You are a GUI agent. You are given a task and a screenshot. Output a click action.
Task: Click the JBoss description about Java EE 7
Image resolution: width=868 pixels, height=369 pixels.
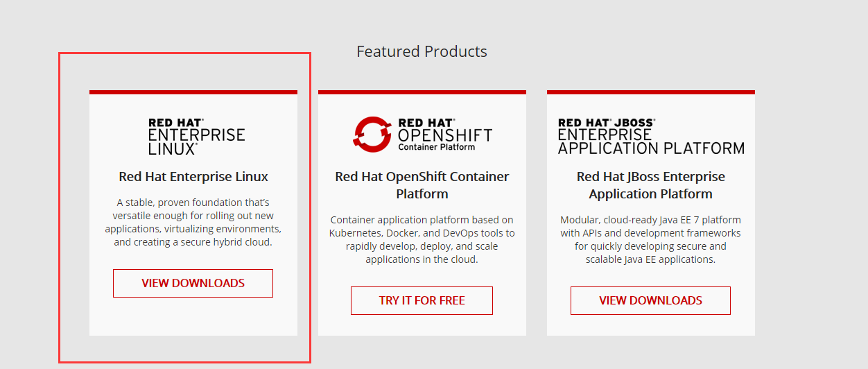[x=650, y=239]
